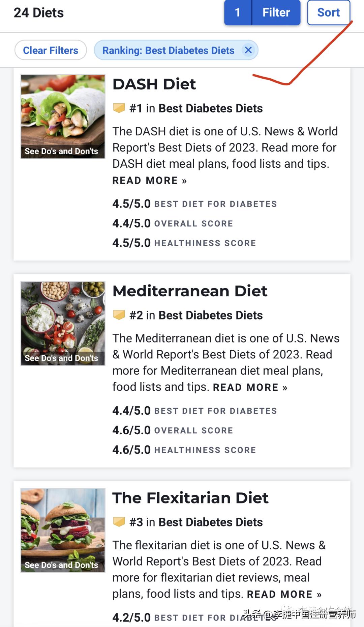364x627 pixels.
Task: Click Best Diabetes Diets link under Mediterranean
Action: (x=210, y=315)
